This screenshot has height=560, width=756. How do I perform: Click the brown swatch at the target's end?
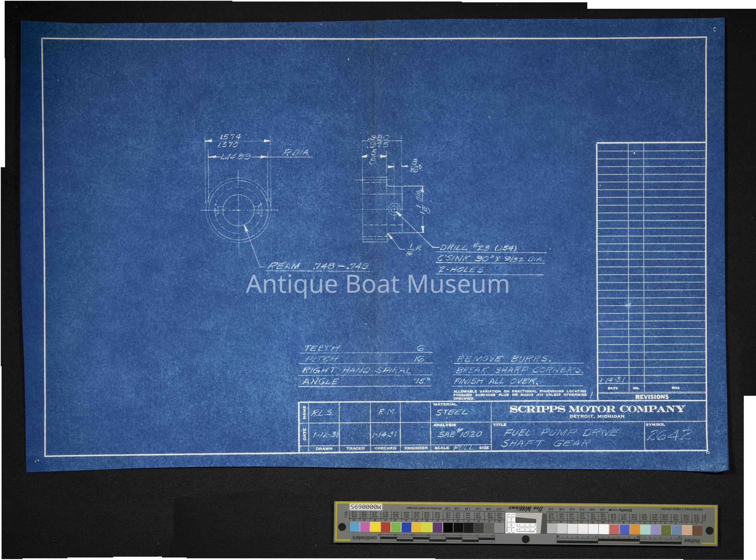click(x=697, y=530)
